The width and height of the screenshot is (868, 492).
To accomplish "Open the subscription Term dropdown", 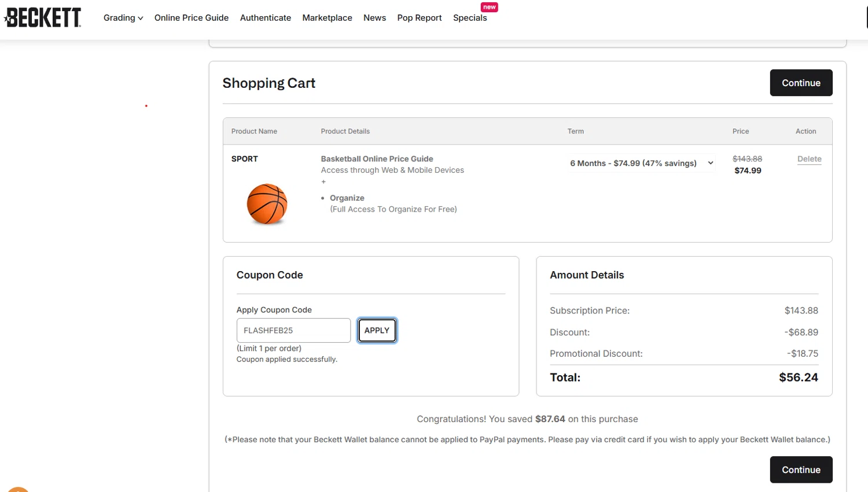I will click(x=641, y=163).
